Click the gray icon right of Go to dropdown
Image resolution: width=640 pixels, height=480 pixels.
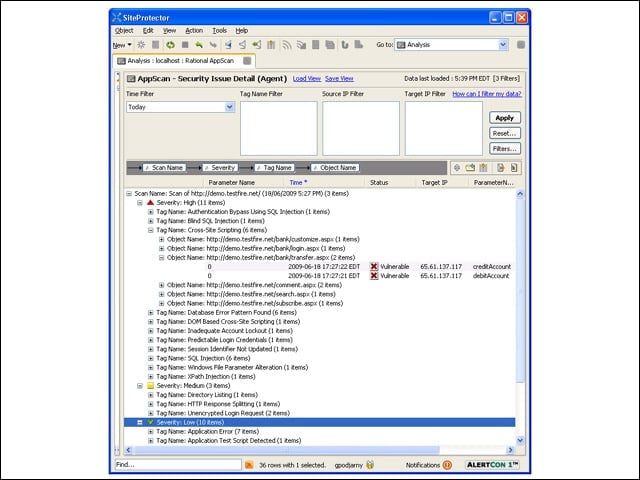click(521, 44)
